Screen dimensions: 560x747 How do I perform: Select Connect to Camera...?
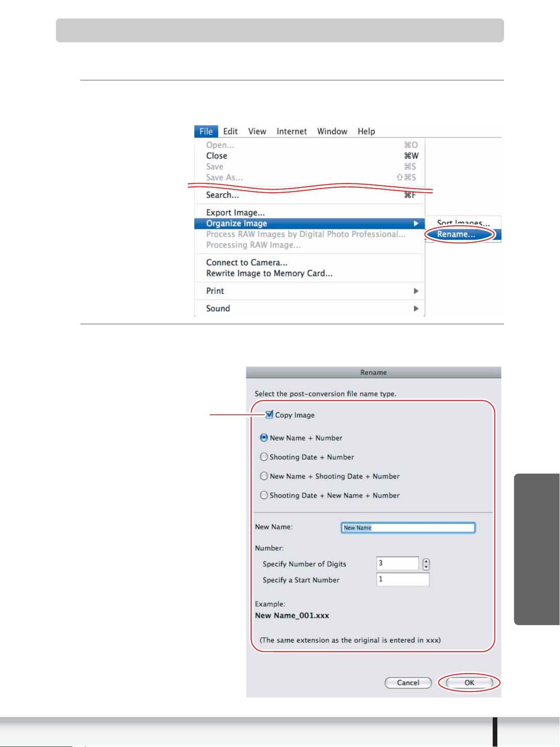click(309, 262)
